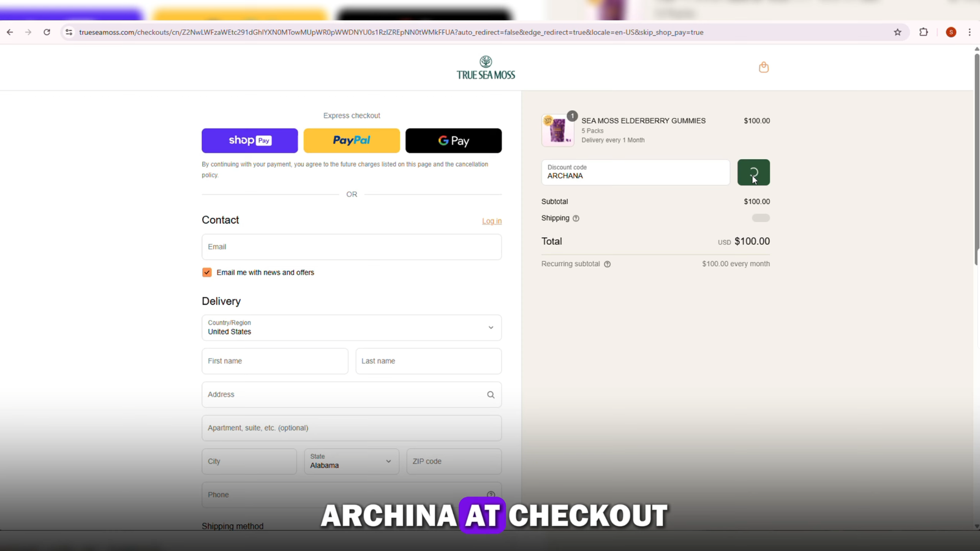
Task: Click the Log in link
Action: 492,221
